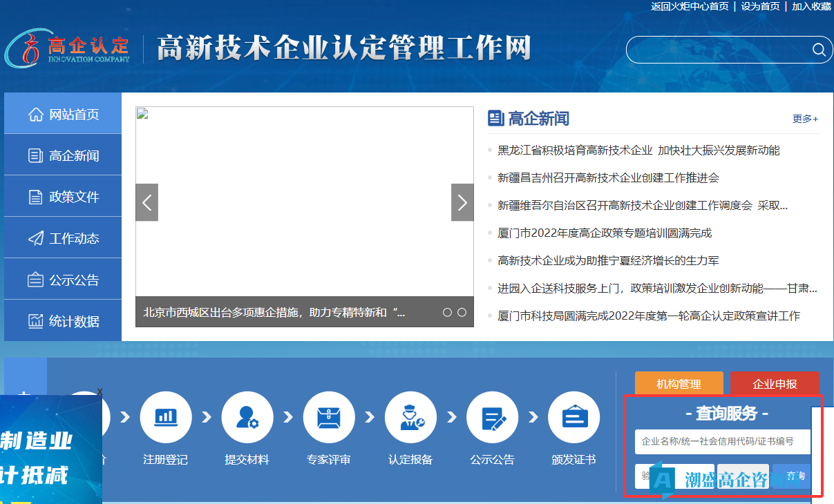Click the red 企业申报 button
This screenshot has height=504, width=834.
point(775,384)
